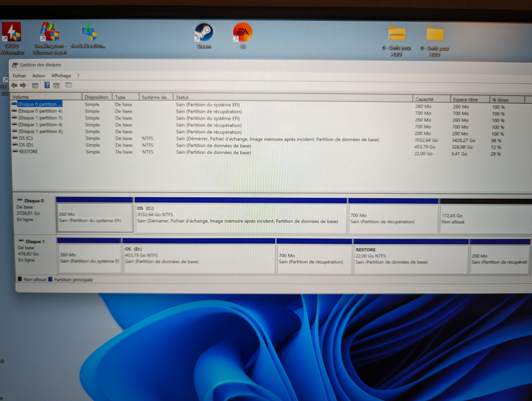Click the back arrow toolbar icon
This screenshot has height=401, width=532.
(x=14, y=85)
